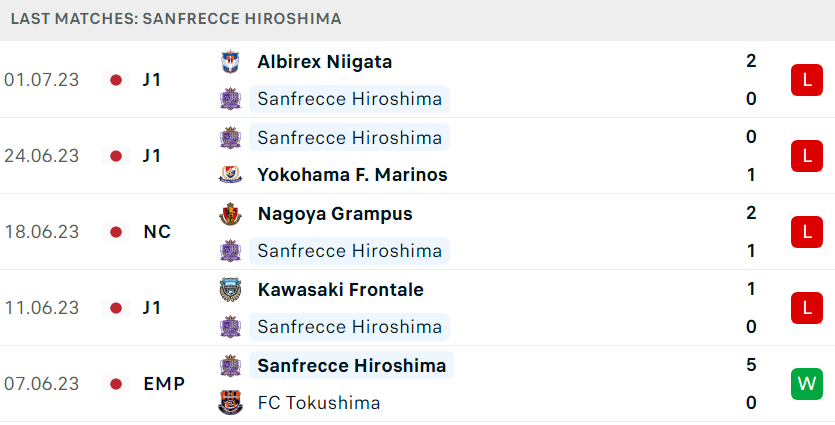Open the Kawasaki Frontale team link
Screen dimensions: 835x425
click(341, 290)
